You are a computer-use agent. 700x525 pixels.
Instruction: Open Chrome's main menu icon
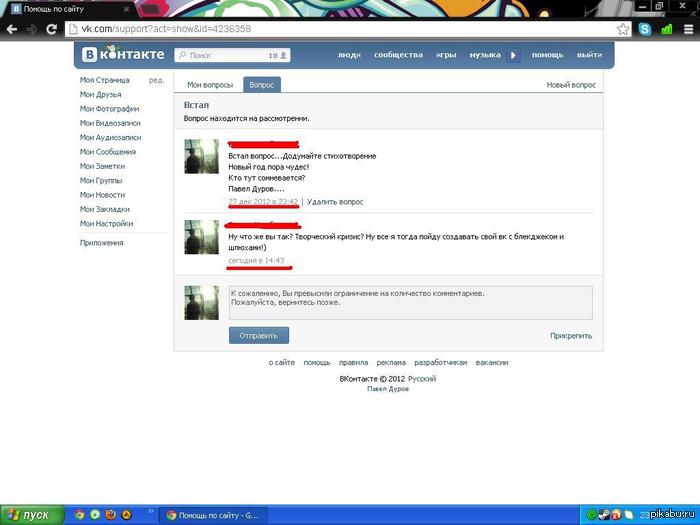pyautogui.click(x=688, y=30)
